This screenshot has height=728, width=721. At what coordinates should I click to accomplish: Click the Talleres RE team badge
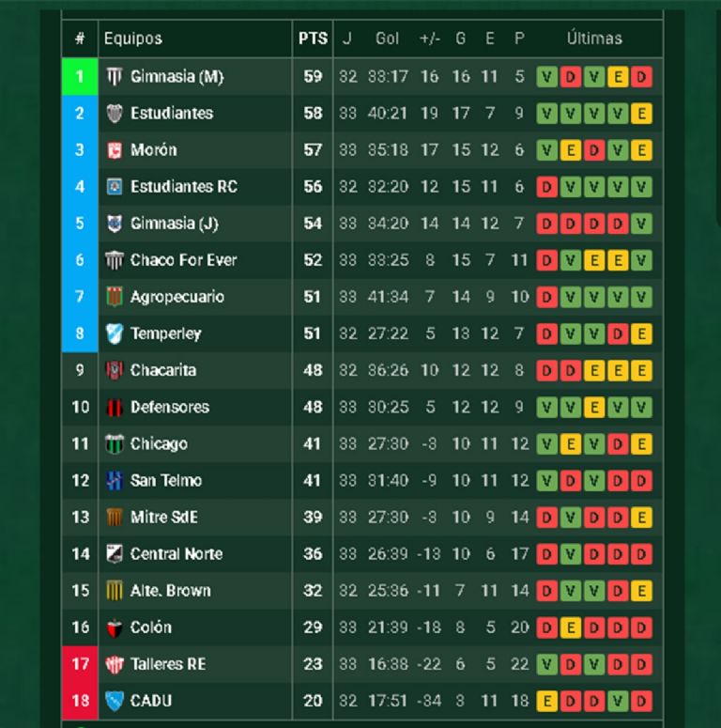click(x=115, y=664)
